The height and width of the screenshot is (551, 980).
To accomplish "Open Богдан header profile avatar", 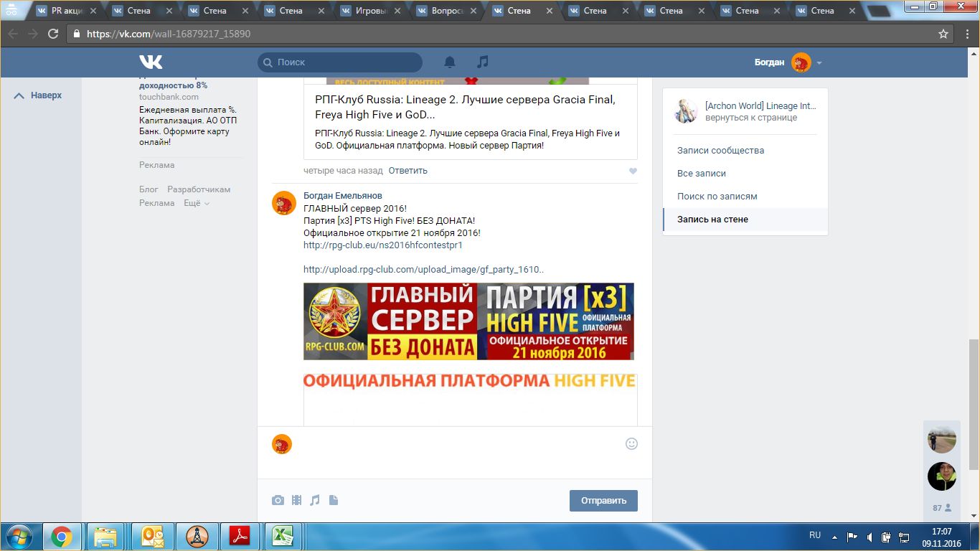I will (x=801, y=62).
